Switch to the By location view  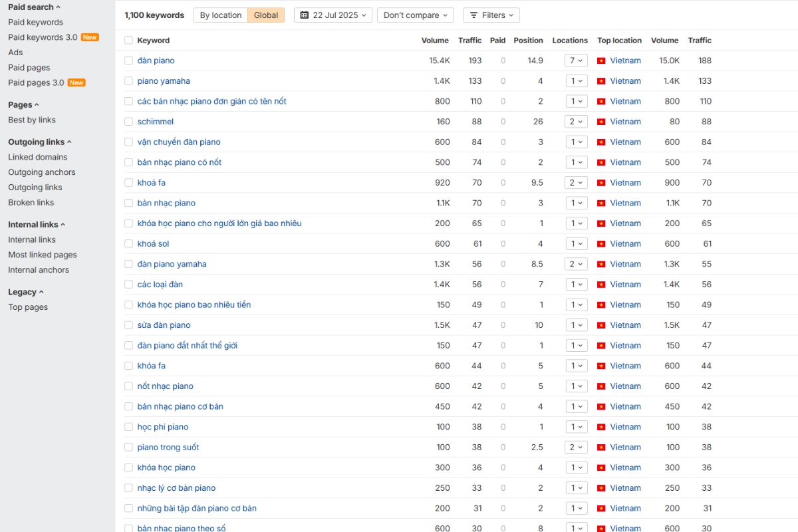pos(221,15)
